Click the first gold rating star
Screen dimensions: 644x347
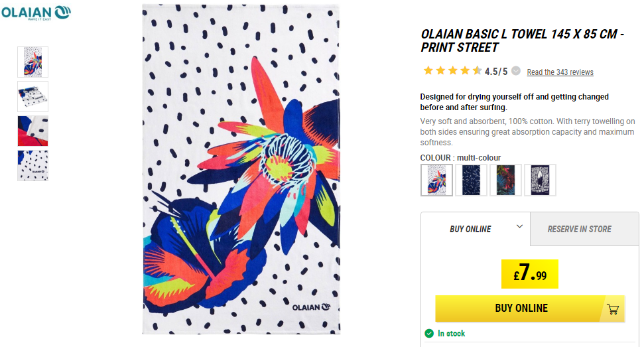[428, 70]
